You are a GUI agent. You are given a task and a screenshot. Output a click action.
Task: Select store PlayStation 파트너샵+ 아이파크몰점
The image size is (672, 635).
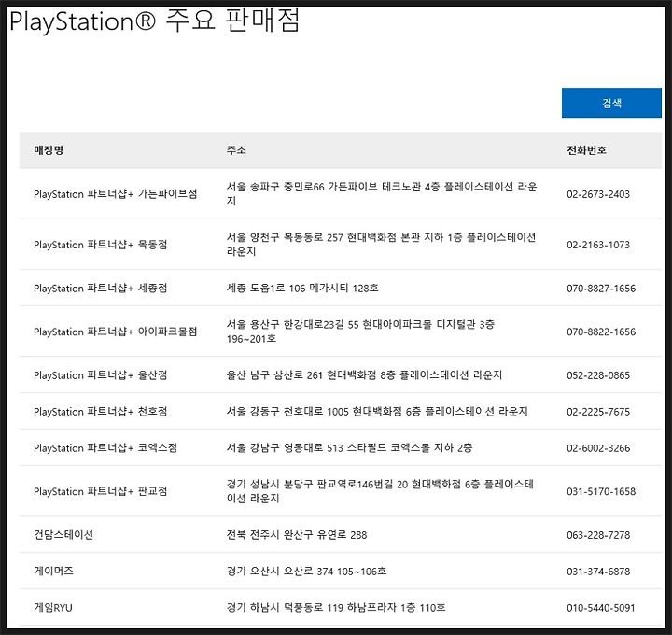pyautogui.click(x=116, y=332)
